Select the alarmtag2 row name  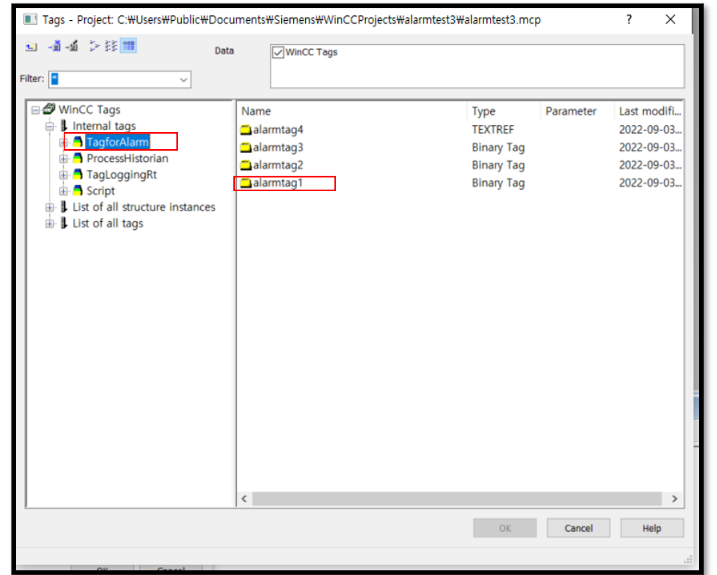(x=278, y=165)
